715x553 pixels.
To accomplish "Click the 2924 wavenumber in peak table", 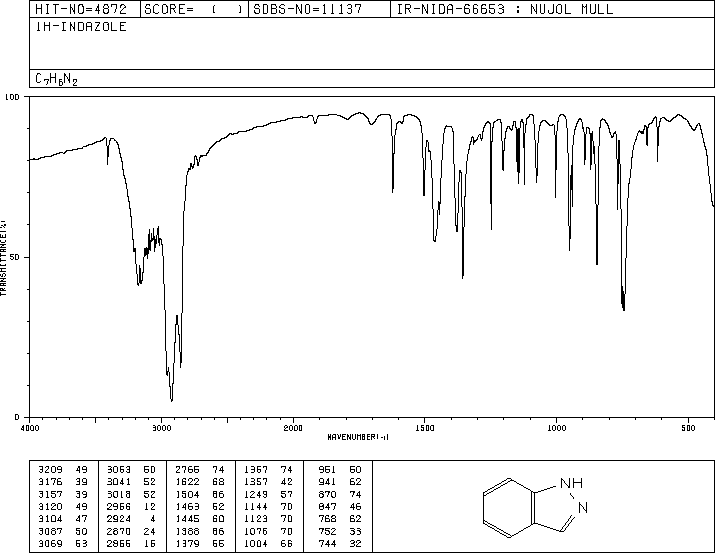I will tap(119, 519).
